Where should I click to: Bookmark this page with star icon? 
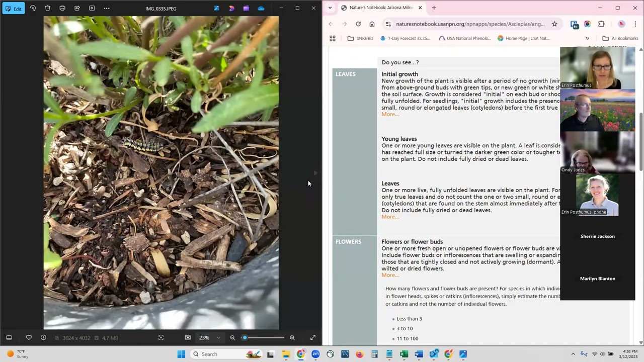(554, 24)
